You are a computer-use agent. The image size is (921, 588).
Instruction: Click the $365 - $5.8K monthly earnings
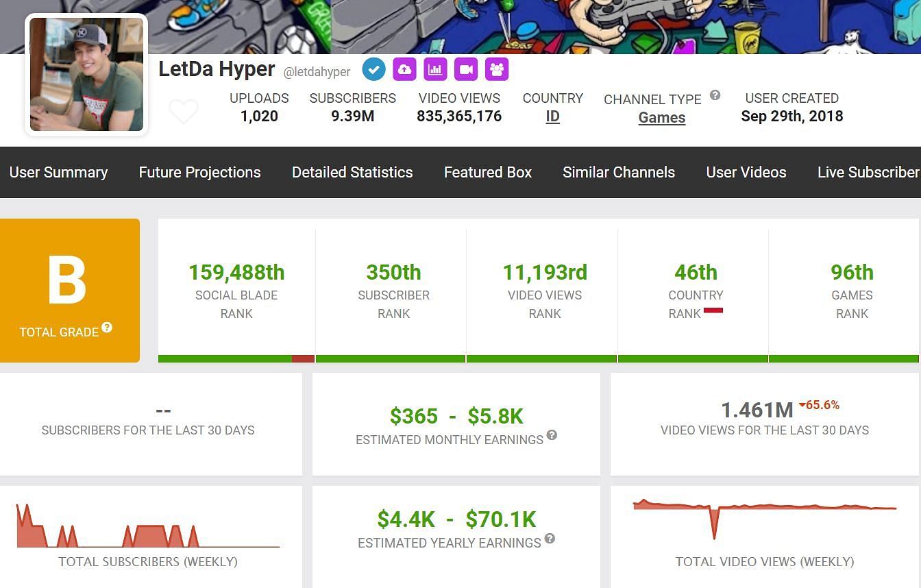pos(456,416)
